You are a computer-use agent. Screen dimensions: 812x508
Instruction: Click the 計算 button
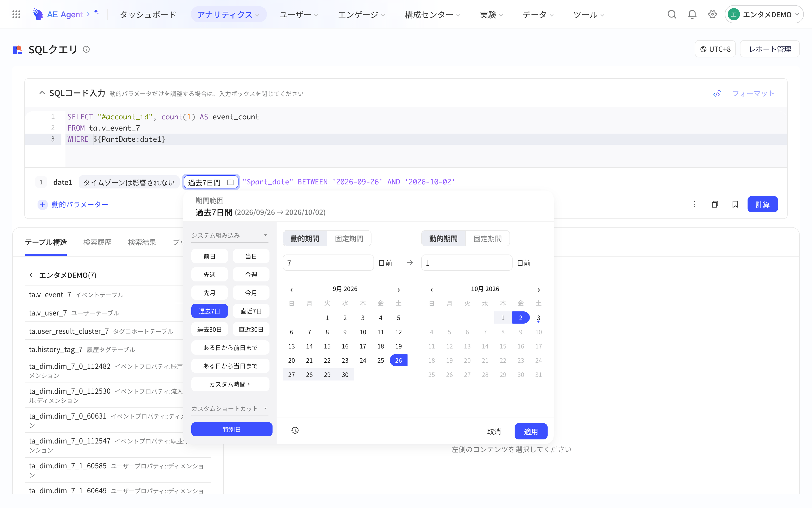pos(762,204)
